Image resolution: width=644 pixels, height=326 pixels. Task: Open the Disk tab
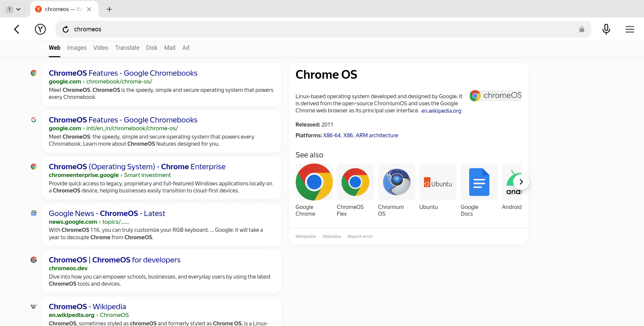[x=152, y=48]
